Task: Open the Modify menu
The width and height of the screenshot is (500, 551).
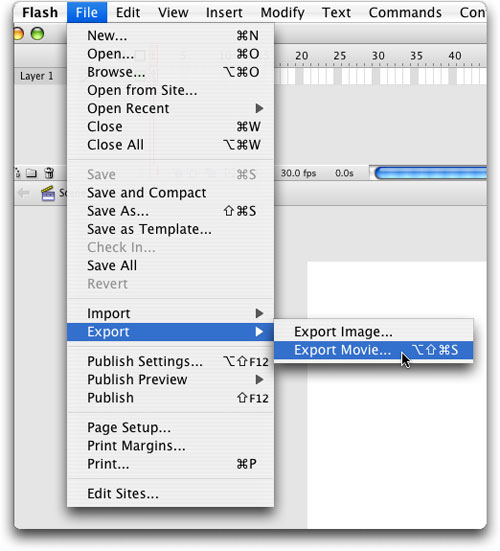Action: pyautogui.click(x=283, y=13)
